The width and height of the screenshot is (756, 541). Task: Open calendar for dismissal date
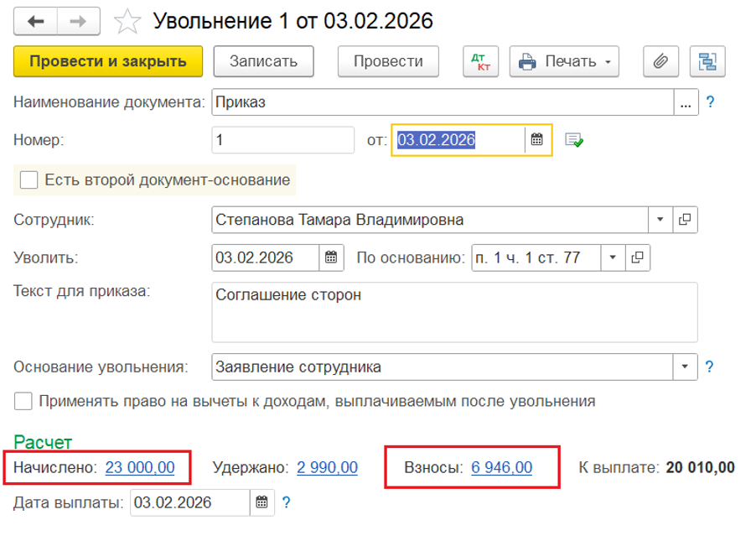pyautogui.click(x=331, y=257)
